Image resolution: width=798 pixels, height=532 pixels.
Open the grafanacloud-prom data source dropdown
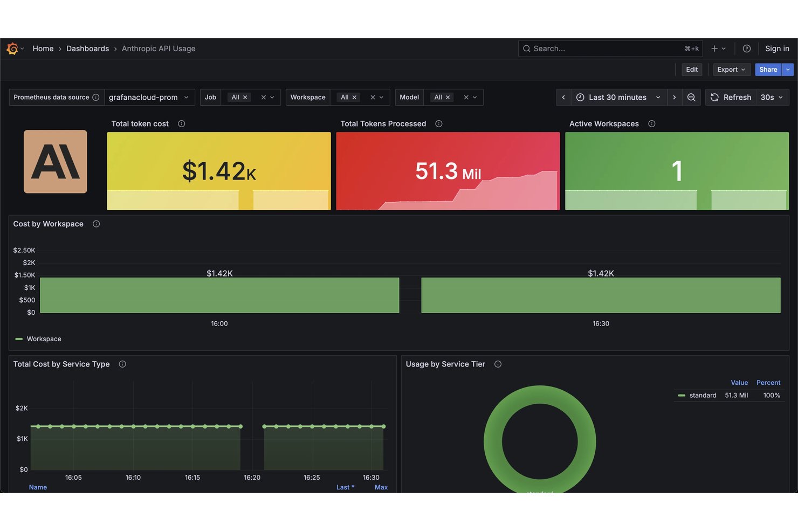149,98
